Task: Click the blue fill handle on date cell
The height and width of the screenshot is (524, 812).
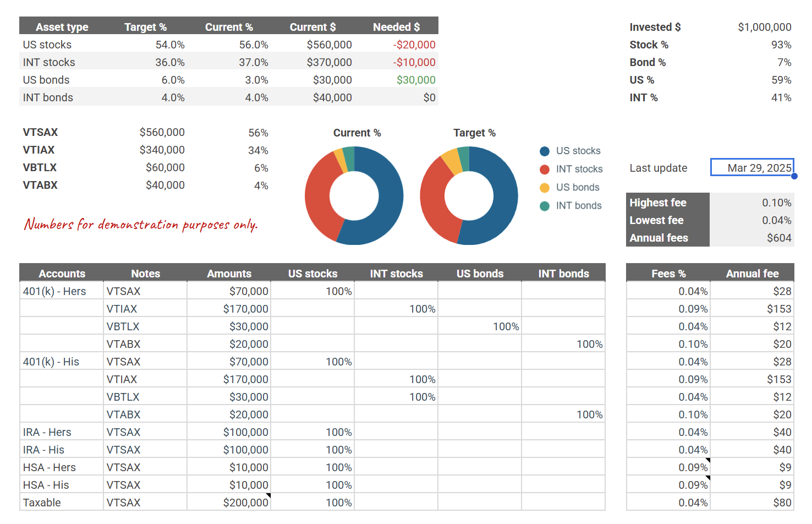Action: click(x=794, y=176)
